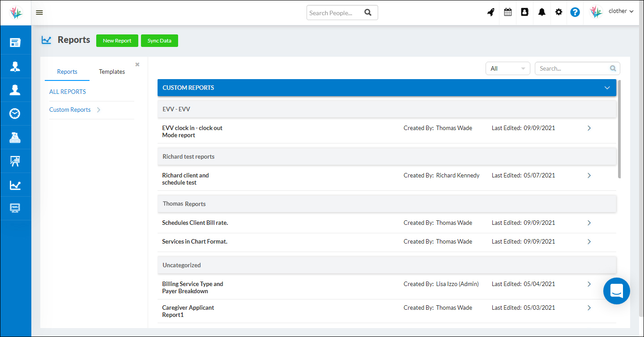Open the chat bubble in the corner
The width and height of the screenshot is (644, 337).
point(616,291)
